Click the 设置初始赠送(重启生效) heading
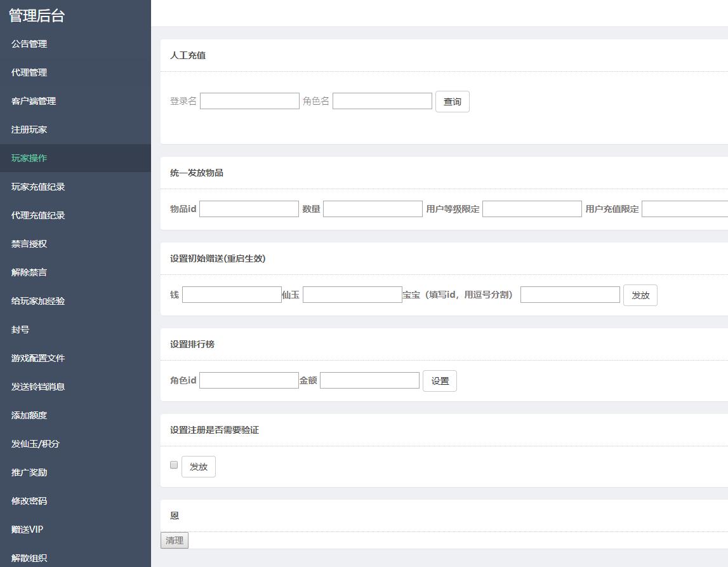The width and height of the screenshot is (728, 567). click(218, 258)
